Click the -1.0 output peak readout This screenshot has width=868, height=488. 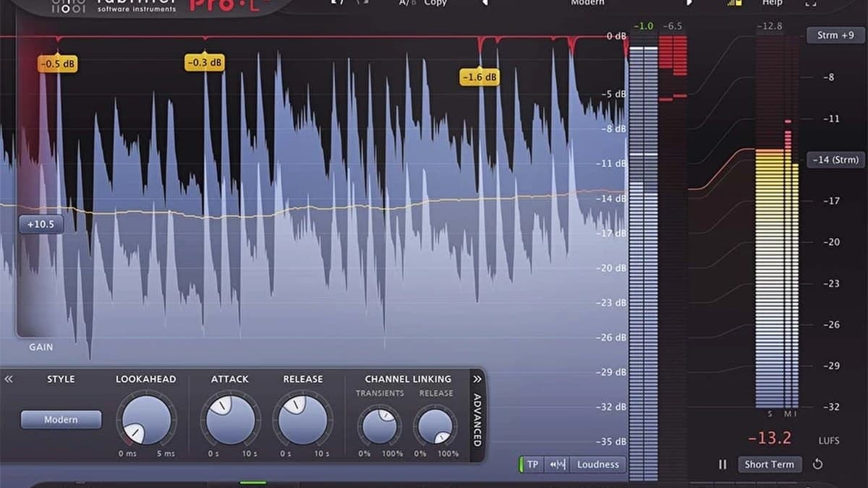(x=643, y=26)
